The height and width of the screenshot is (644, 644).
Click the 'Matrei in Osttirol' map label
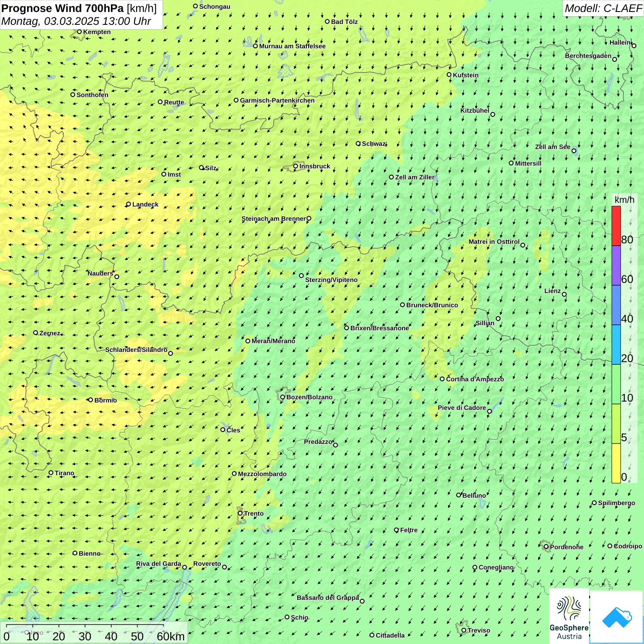[494, 241]
